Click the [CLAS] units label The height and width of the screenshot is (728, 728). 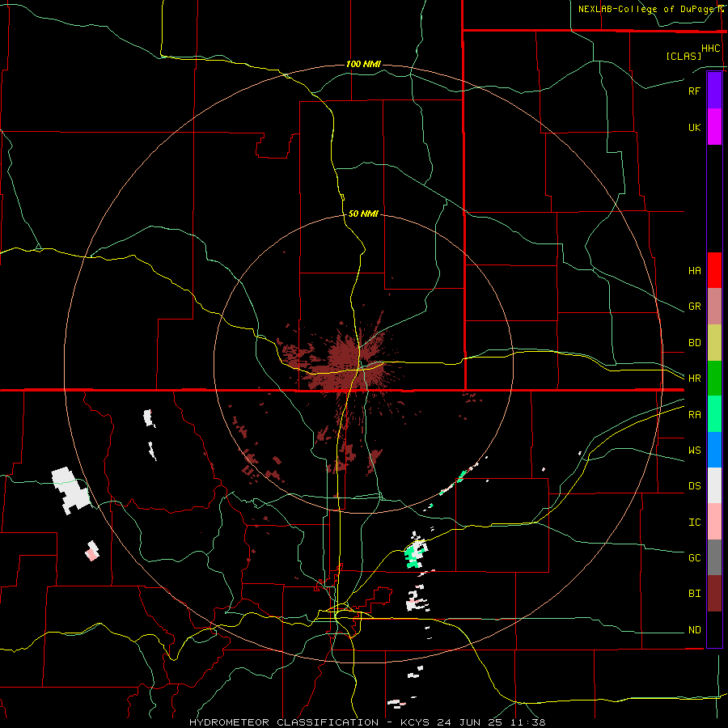coord(684,56)
